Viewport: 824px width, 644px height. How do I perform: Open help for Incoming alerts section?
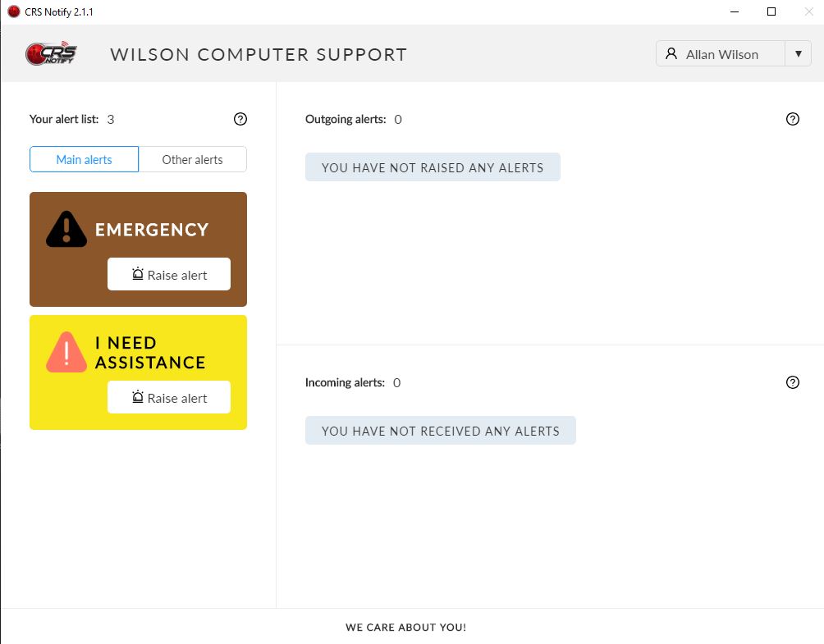(x=793, y=382)
